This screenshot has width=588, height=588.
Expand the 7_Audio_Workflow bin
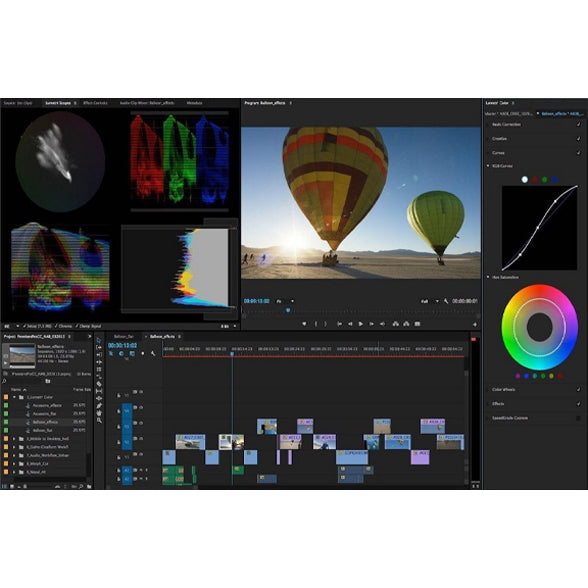click(x=14, y=455)
